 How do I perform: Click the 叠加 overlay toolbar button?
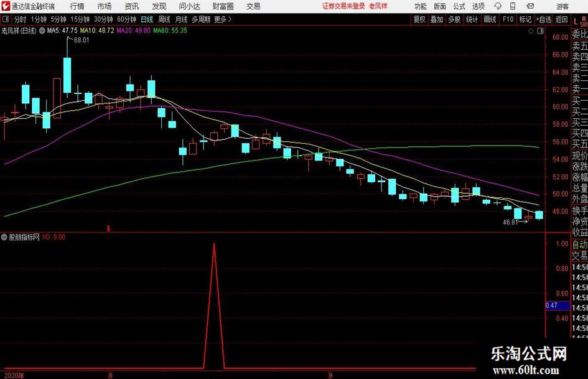[x=437, y=19]
